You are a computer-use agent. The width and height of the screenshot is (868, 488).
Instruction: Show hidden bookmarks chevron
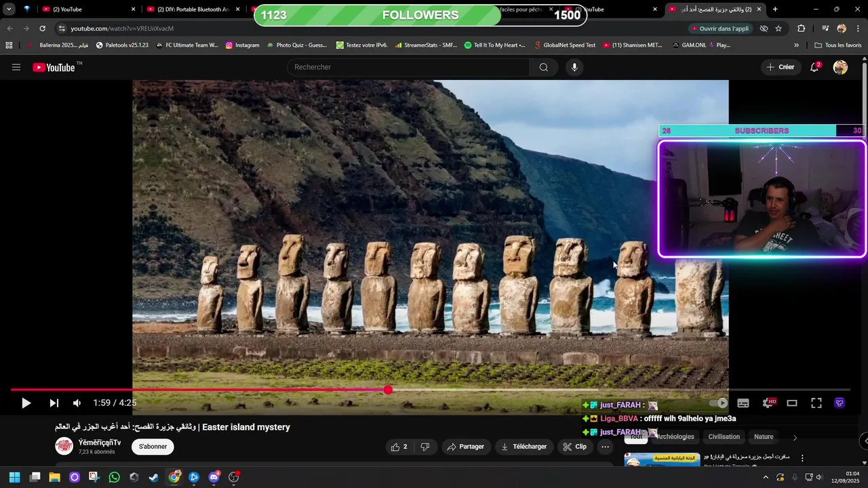(x=796, y=45)
